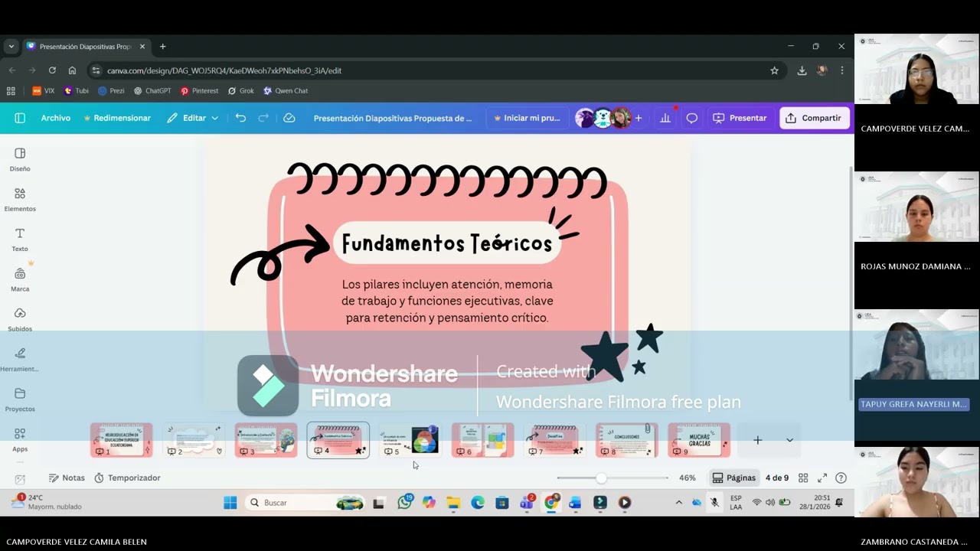This screenshot has width=980, height=551.
Task: Open WhatsApp from the taskbar
Action: point(405,503)
